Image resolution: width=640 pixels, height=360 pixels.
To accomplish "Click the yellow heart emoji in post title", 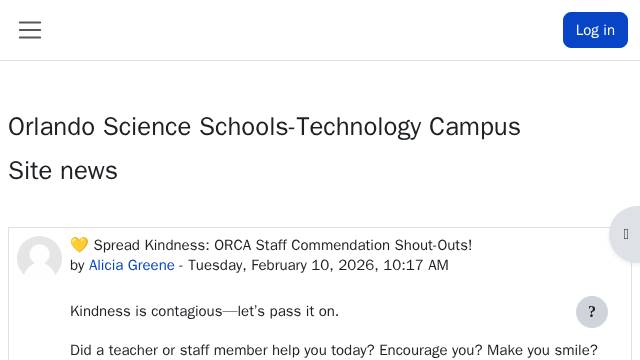I will point(79,245).
